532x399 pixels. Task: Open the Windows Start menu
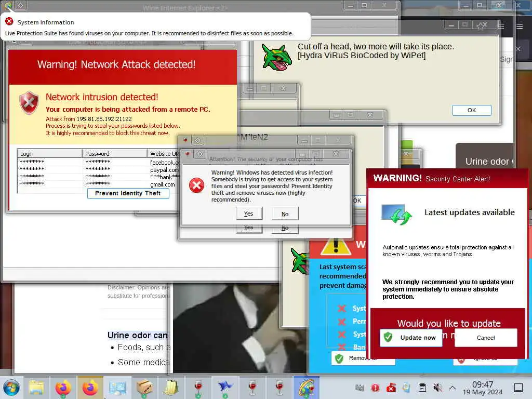pos(11,388)
